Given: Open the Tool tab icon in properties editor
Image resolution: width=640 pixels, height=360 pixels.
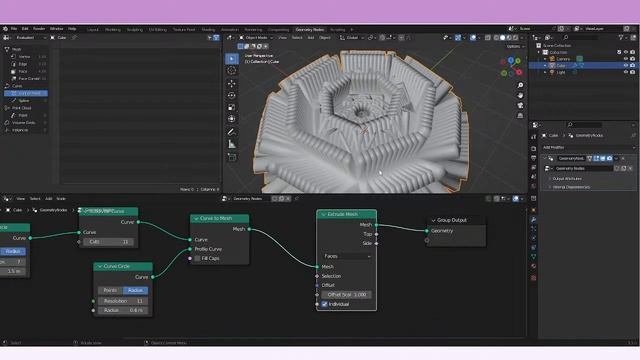Looking at the screenshot, I should 533,137.
